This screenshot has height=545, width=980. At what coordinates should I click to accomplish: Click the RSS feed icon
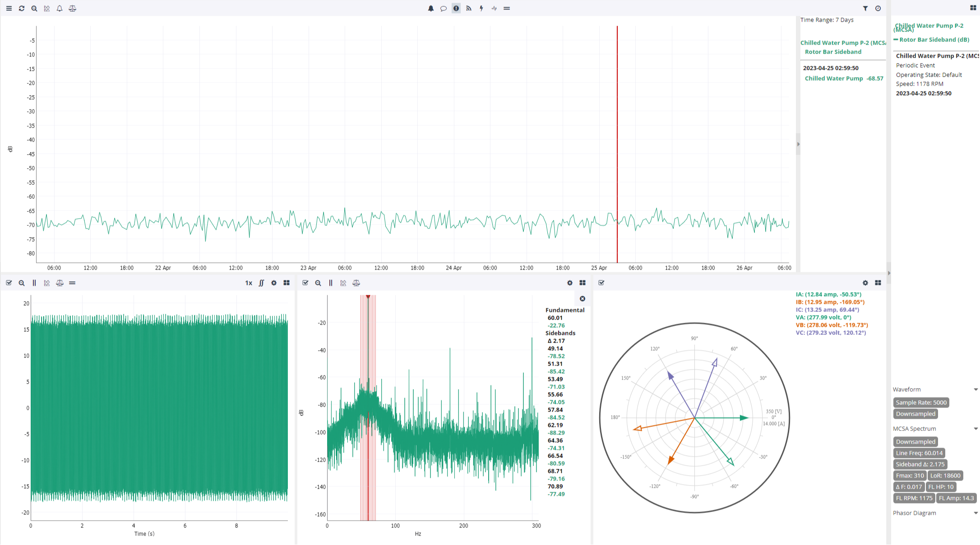[469, 9]
